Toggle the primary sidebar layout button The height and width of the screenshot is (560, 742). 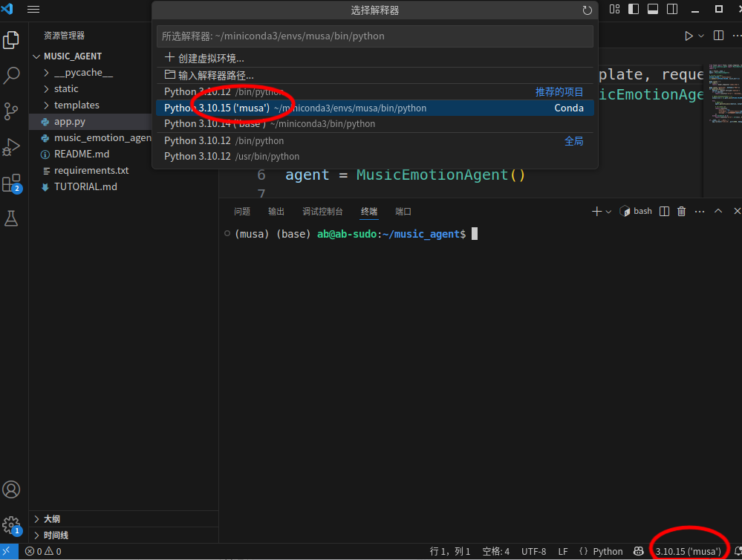[x=634, y=9]
